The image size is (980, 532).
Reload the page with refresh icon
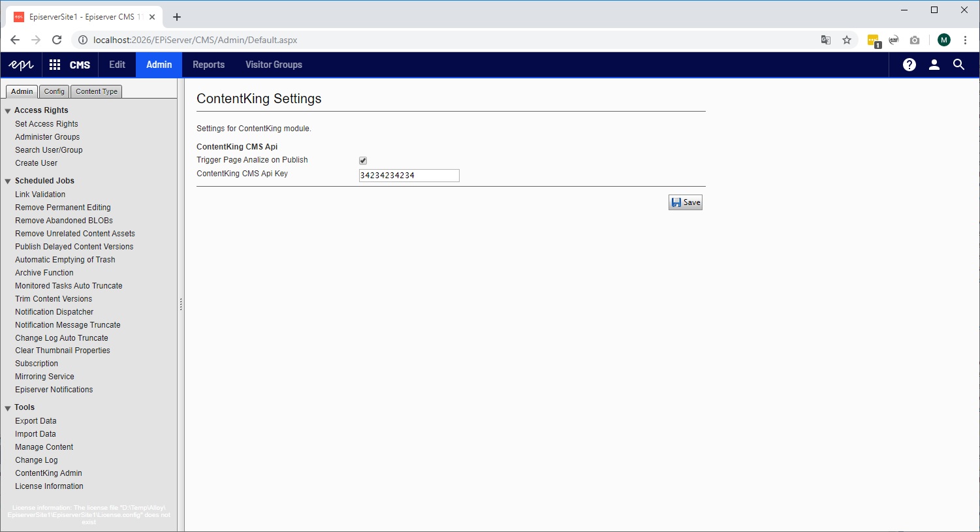click(x=57, y=40)
